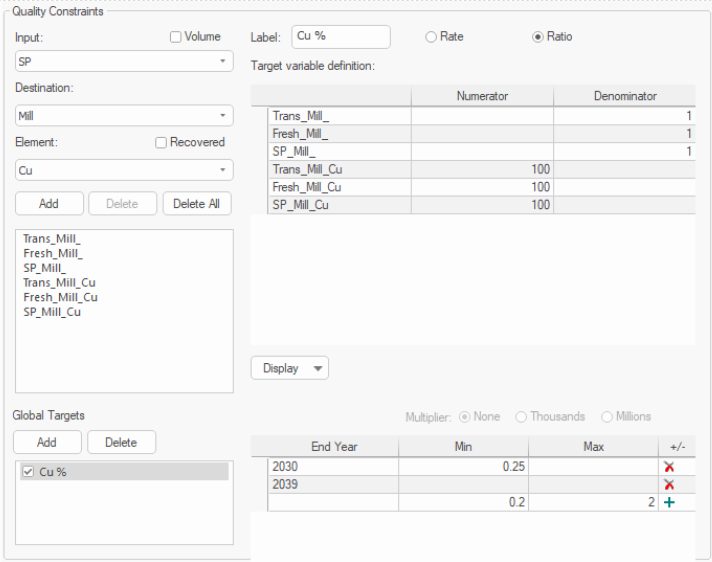Choose the Ratio radio option
This screenshot has height=562, width=712.
[x=538, y=37]
